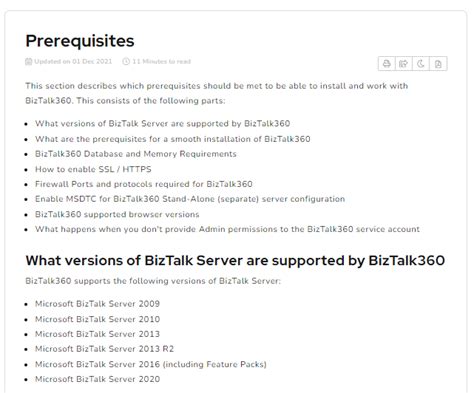Click the 11 Minutes to read label
474x393 pixels.
161,62
